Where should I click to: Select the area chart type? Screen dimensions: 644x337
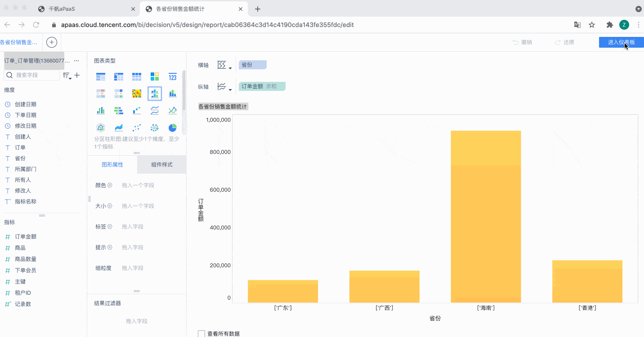[119, 128]
